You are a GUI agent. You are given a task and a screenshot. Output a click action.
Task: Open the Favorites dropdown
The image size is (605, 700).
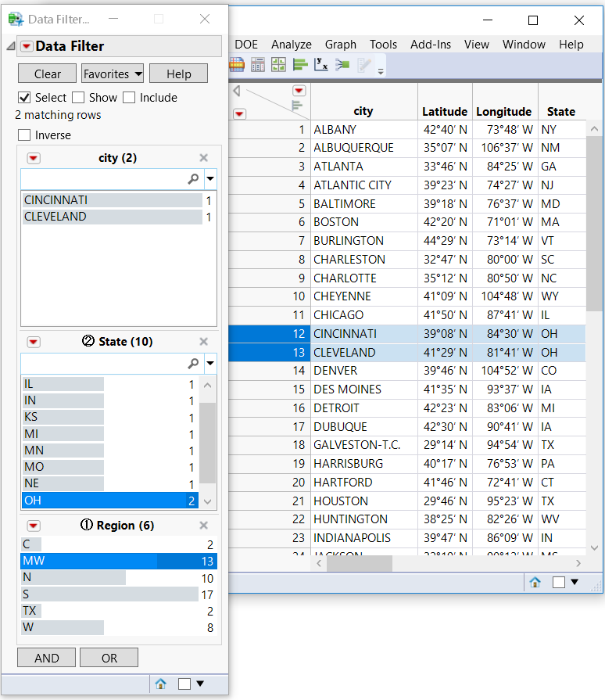113,74
